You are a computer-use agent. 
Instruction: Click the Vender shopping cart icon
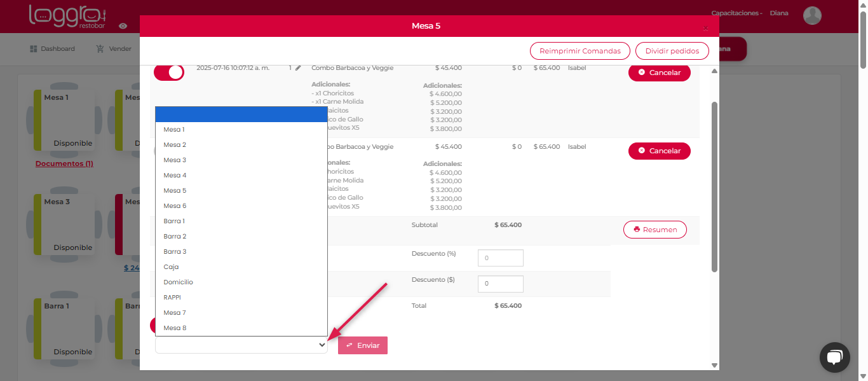click(x=100, y=49)
